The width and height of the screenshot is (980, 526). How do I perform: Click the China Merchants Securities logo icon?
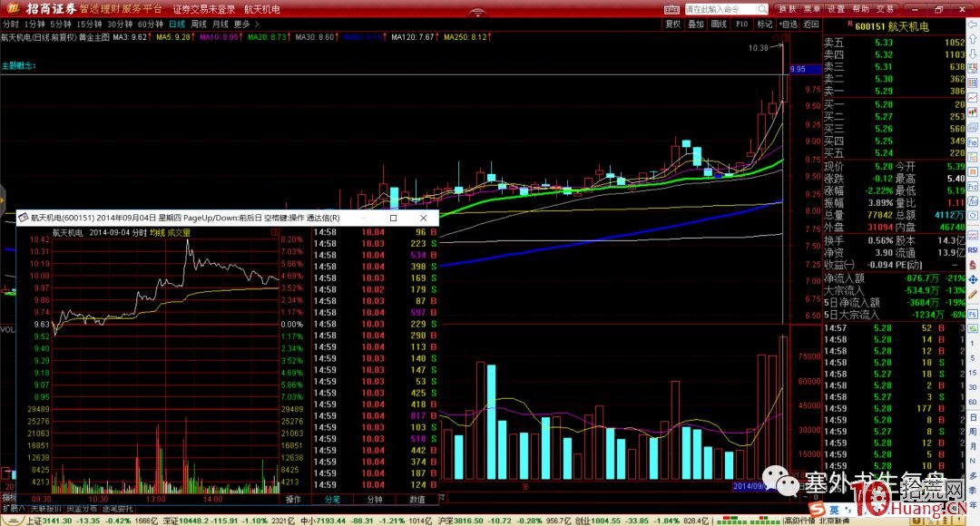[12, 8]
